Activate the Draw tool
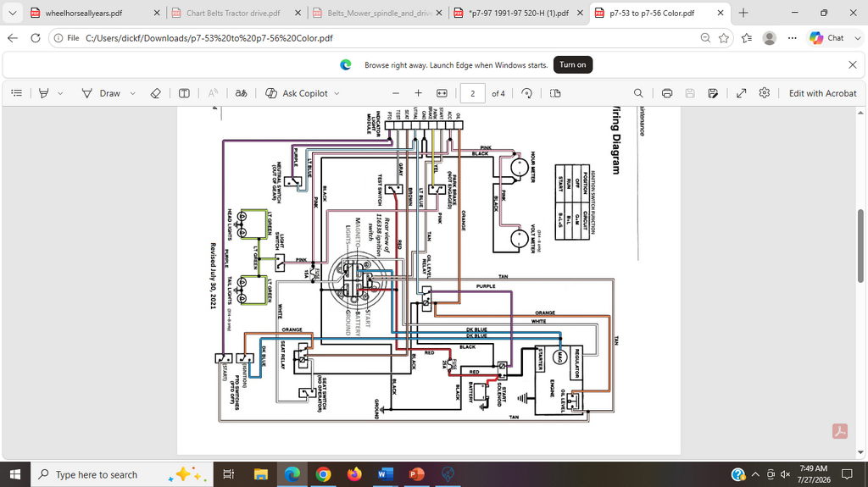The image size is (868, 487). point(102,93)
